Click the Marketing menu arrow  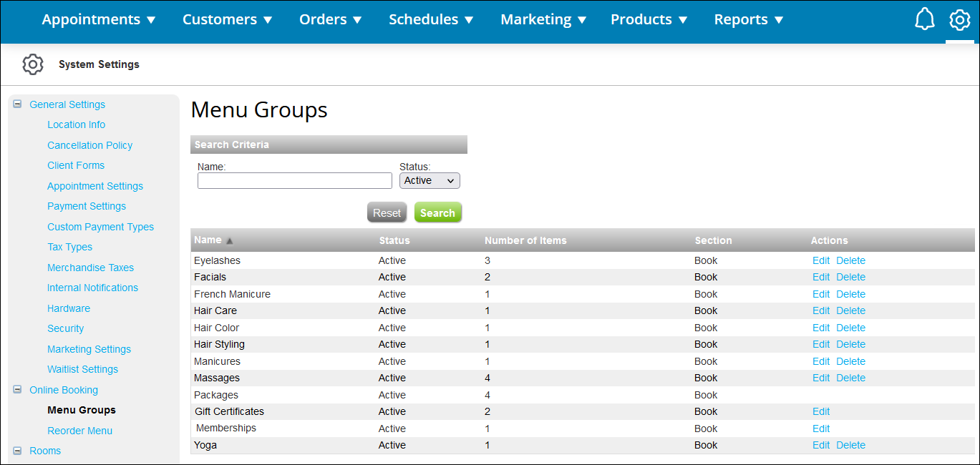click(581, 19)
